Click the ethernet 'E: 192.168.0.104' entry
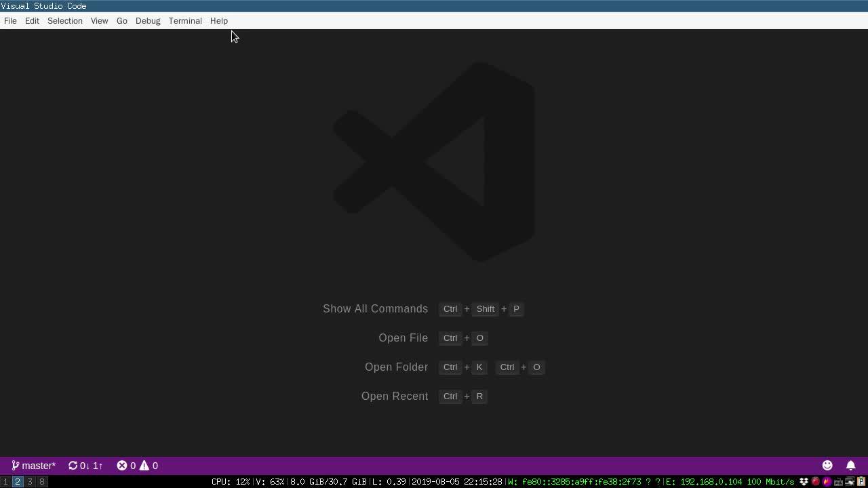 [730, 482]
